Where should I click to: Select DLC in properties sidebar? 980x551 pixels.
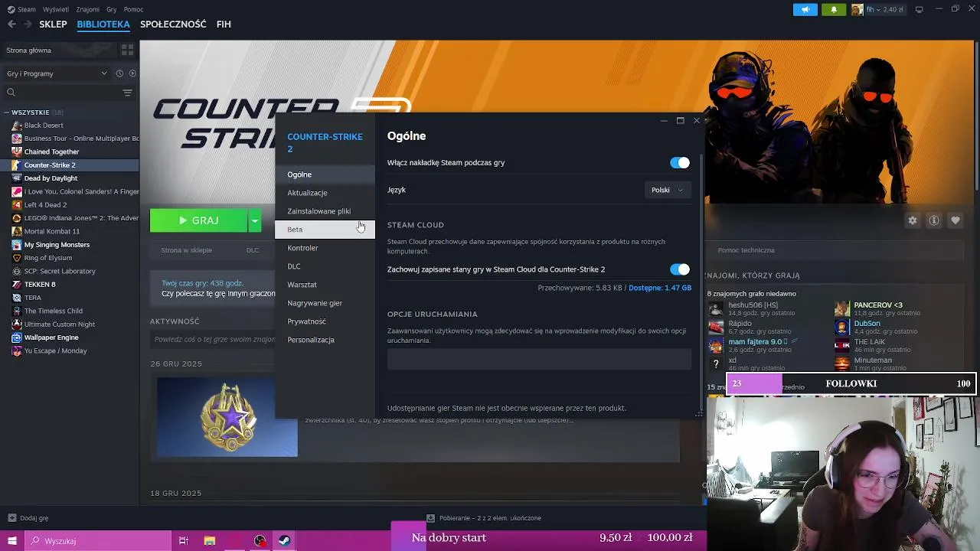325,266
